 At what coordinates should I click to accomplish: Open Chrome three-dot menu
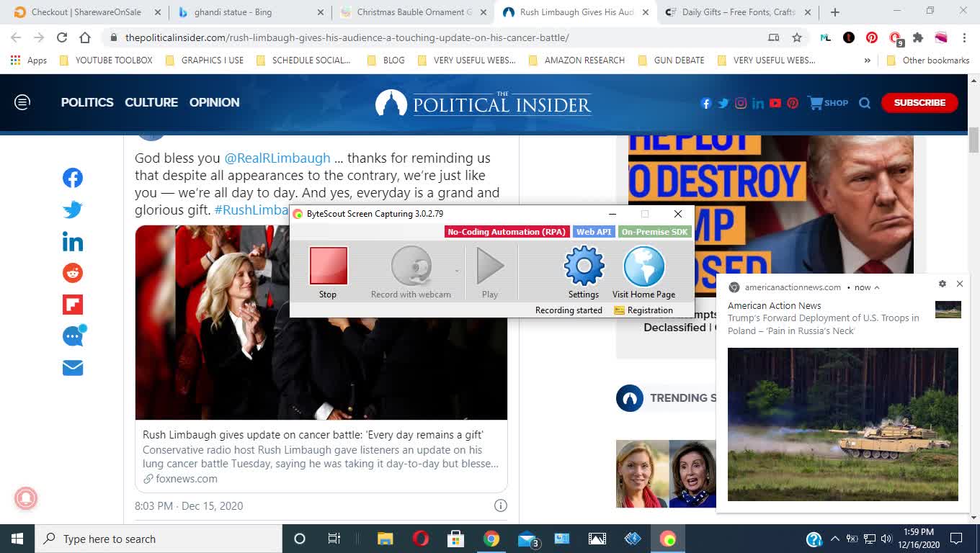click(964, 37)
